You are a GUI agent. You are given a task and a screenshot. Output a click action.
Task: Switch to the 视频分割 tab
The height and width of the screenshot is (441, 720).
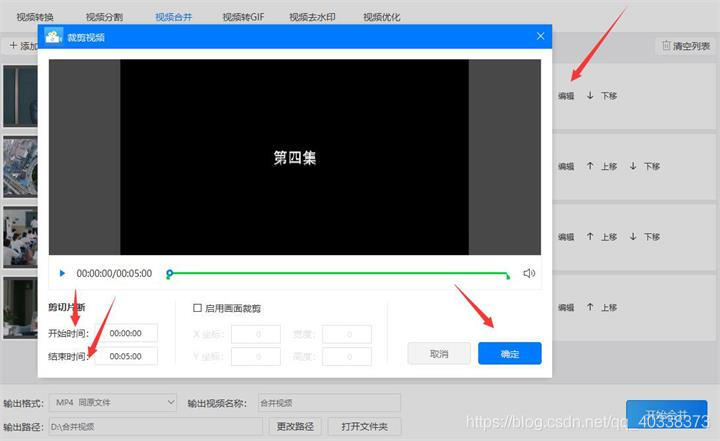(104, 17)
